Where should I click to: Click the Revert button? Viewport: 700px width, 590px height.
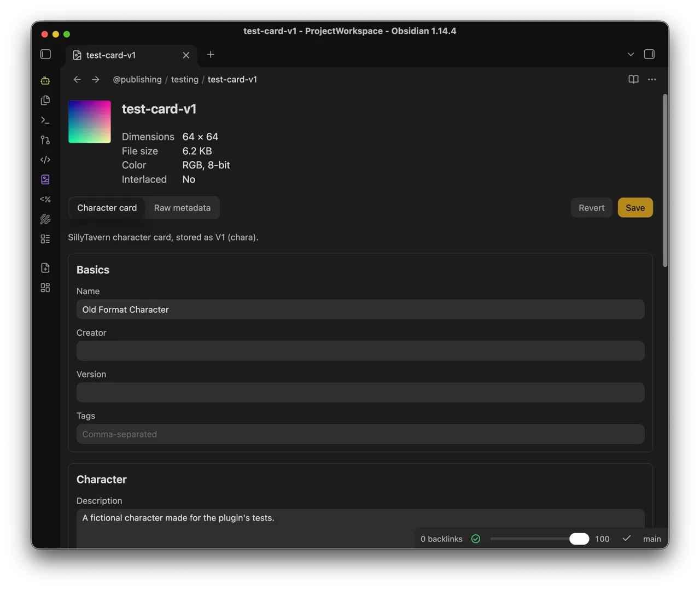tap(592, 208)
